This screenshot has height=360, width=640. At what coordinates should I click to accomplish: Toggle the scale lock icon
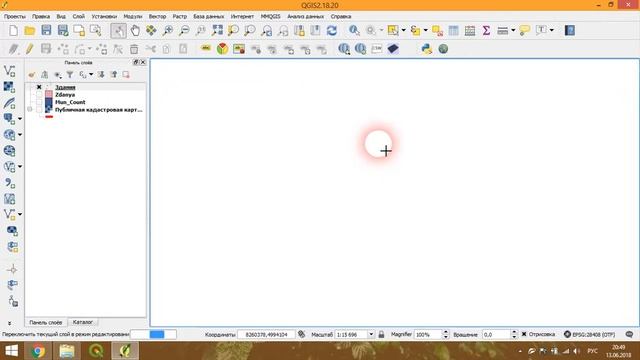pos(381,334)
